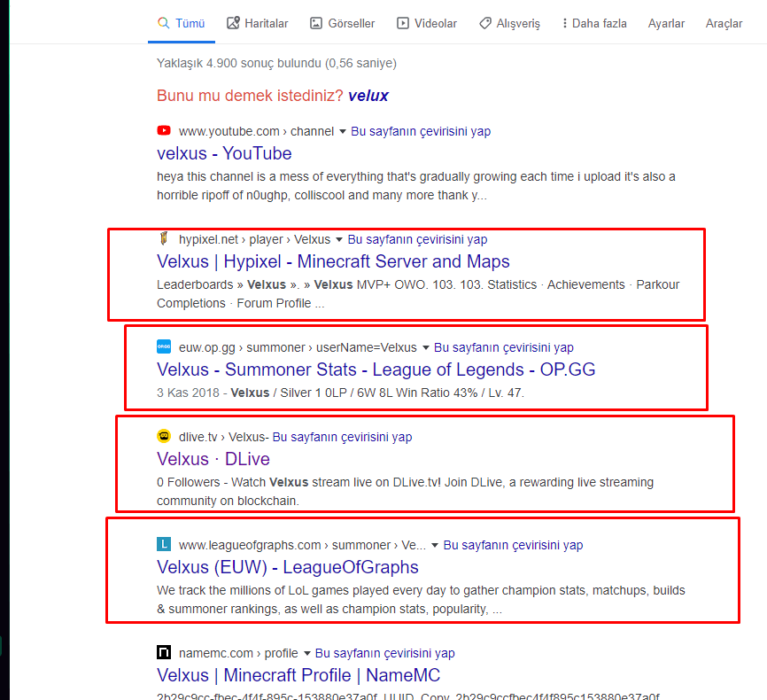
Task: Expand the dropdown arrow for hypixel.net result
Action: 339,240
